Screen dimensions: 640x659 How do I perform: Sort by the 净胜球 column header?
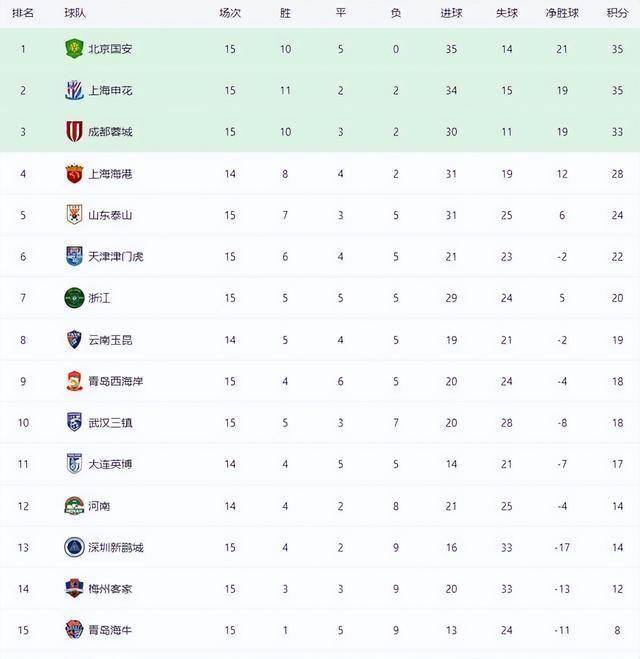tap(562, 13)
